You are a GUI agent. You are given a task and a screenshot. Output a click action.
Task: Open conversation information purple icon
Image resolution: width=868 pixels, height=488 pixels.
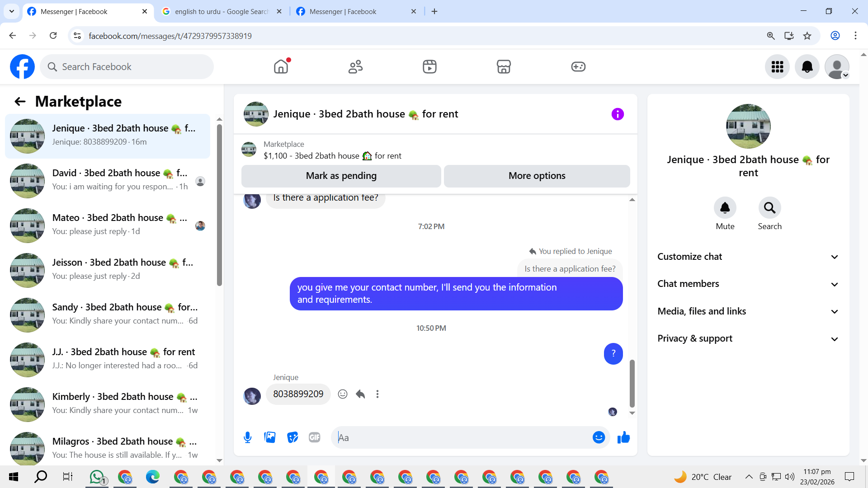click(x=618, y=114)
